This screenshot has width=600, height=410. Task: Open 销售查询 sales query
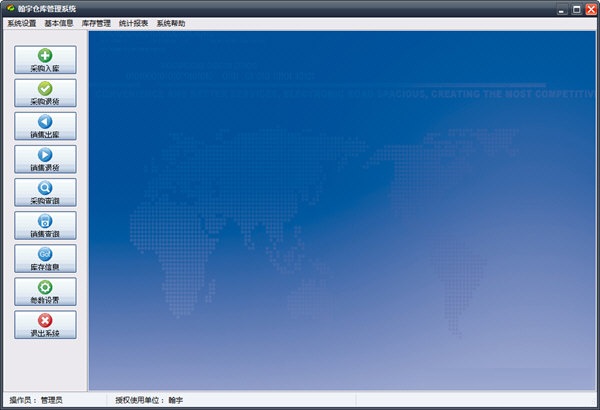point(45,226)
